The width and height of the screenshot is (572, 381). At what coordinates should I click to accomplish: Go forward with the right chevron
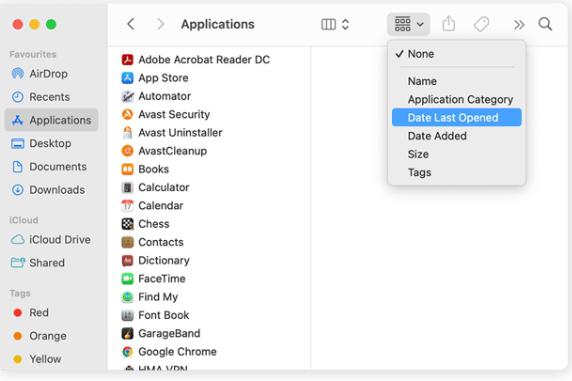tap(160, 24)
